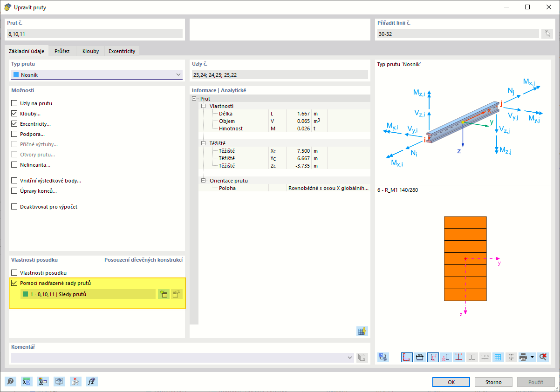
Task: Click the clear selection cursor icon
Action: (x=75, y=382)
